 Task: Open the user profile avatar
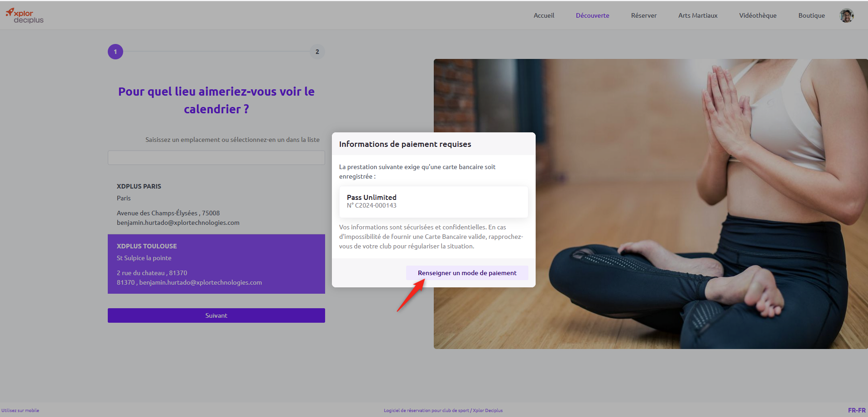pyautogui.click(x=846, y=15)
